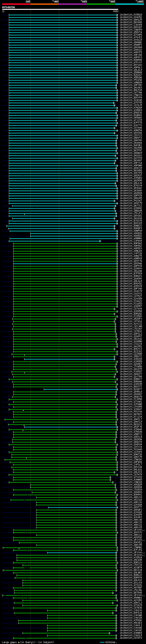Click the UniRef100_P33560 label
146x644 pixels.
coord(131,316)
